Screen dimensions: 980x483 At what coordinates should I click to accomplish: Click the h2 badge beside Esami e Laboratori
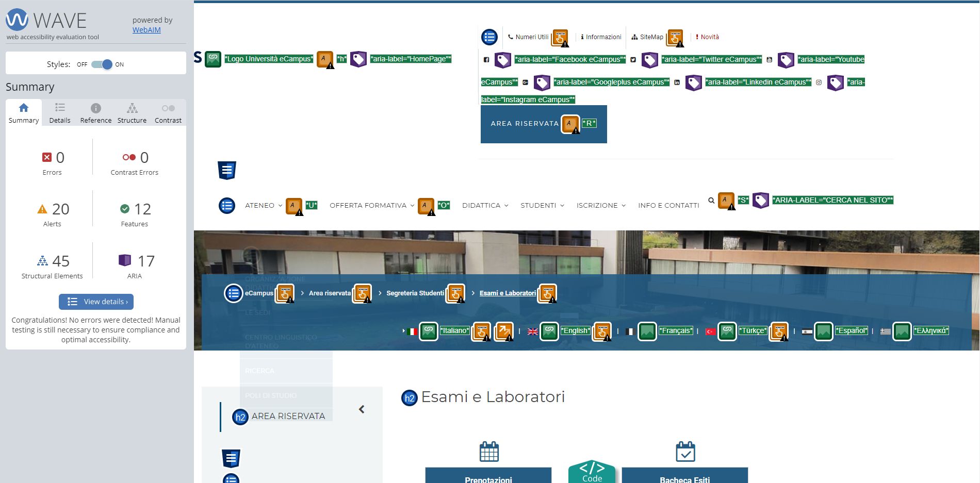[410, 398]
